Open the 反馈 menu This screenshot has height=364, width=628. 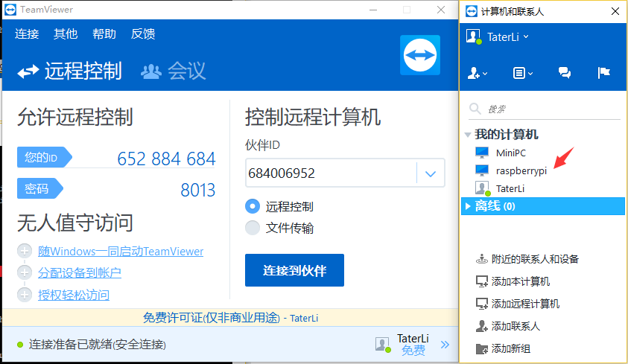tap(143, 33)
